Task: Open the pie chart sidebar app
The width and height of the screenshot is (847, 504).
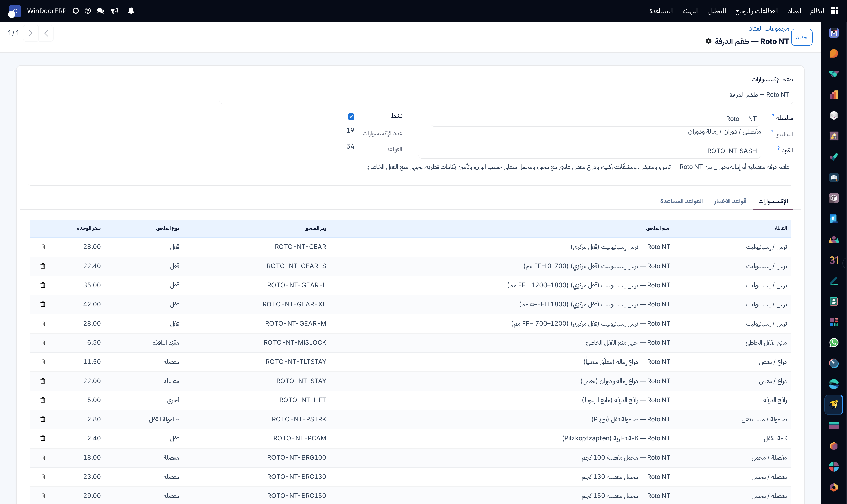Action: pos(834,467)
